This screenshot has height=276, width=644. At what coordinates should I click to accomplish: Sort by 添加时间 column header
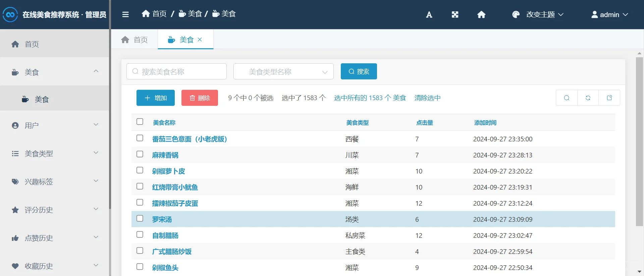[485, 123]
